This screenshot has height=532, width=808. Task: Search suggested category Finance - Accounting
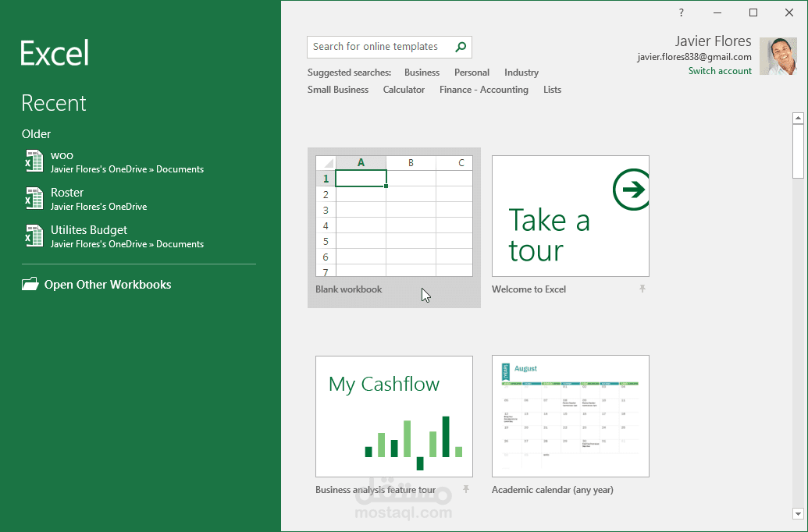point(483,90)
